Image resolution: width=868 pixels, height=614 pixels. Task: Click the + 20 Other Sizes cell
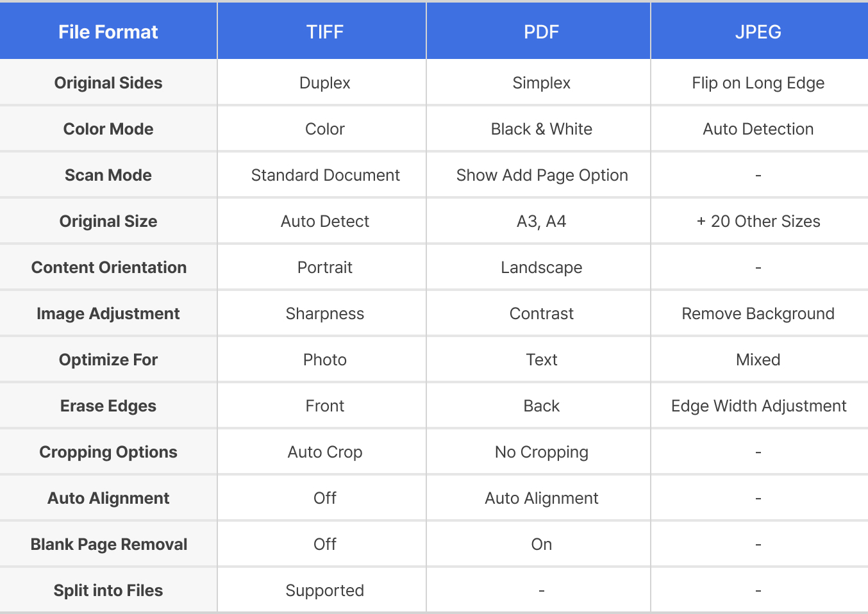758,221
